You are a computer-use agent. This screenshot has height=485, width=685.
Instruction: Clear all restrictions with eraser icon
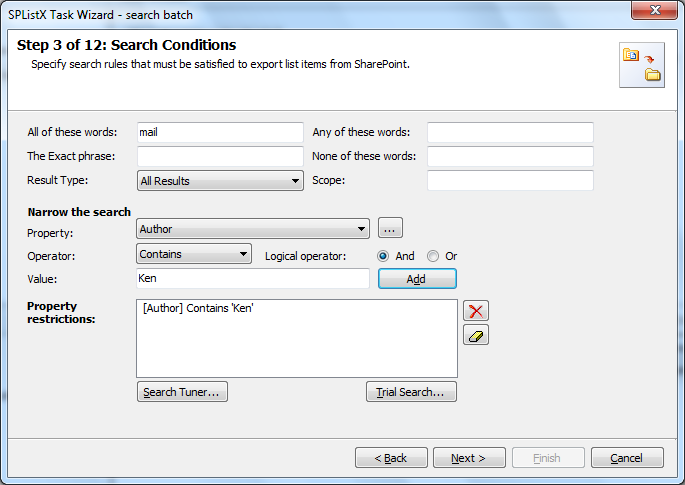tap(476, 335)
